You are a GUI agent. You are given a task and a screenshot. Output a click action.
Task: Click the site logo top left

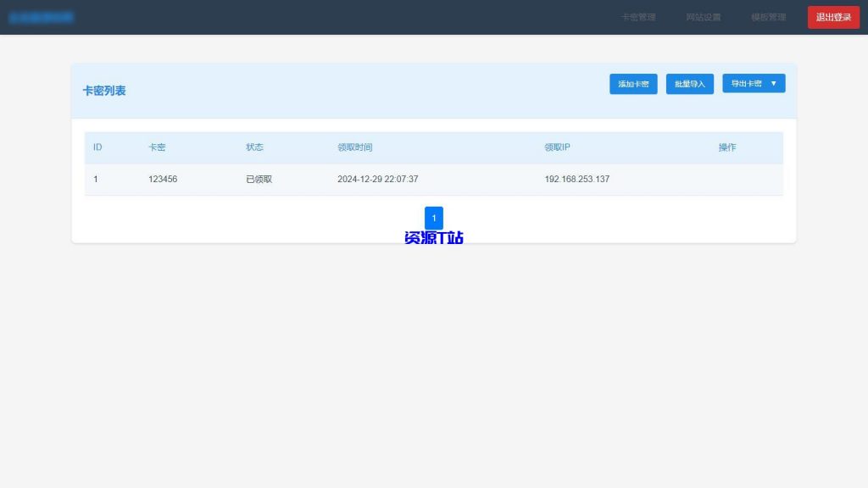[42, 16]
